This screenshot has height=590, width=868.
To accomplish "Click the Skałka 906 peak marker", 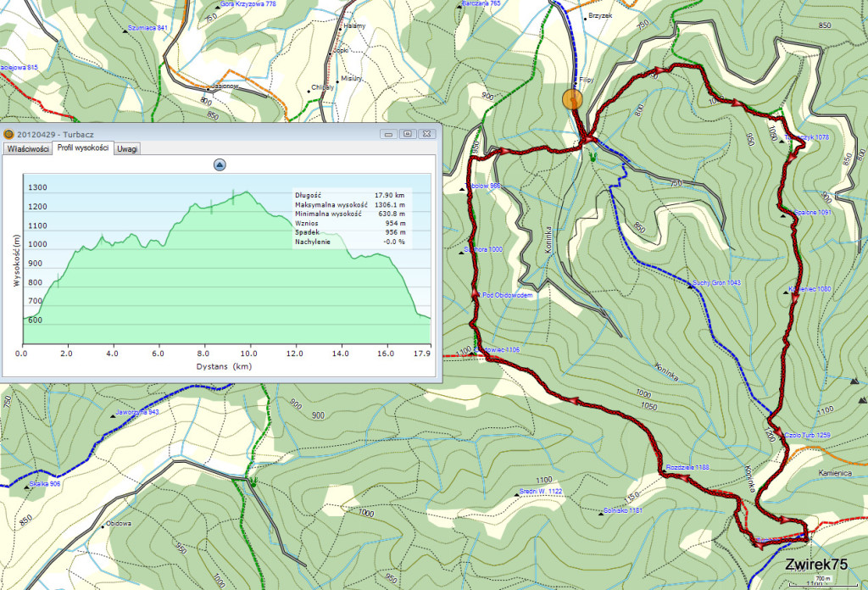I will click(28, 486).
